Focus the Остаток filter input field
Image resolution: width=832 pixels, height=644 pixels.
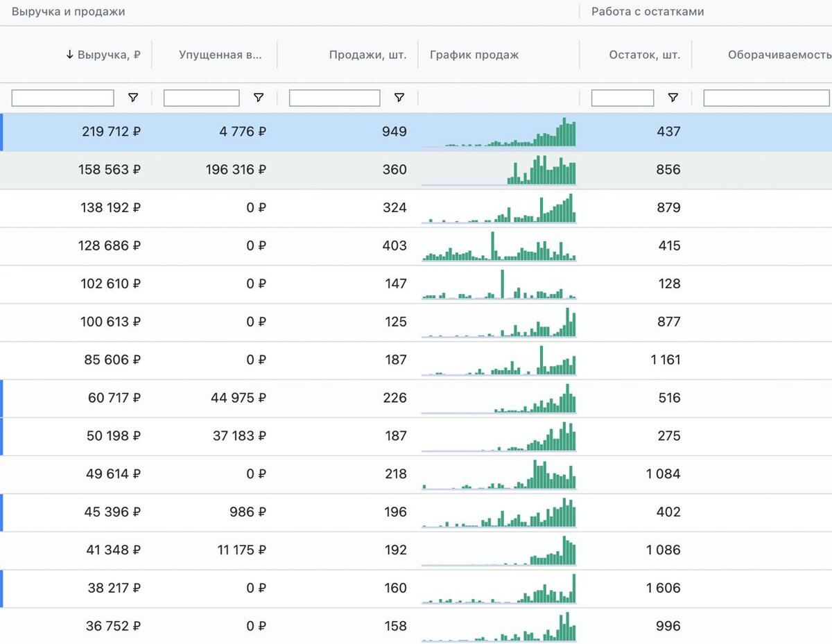point(623,98)
